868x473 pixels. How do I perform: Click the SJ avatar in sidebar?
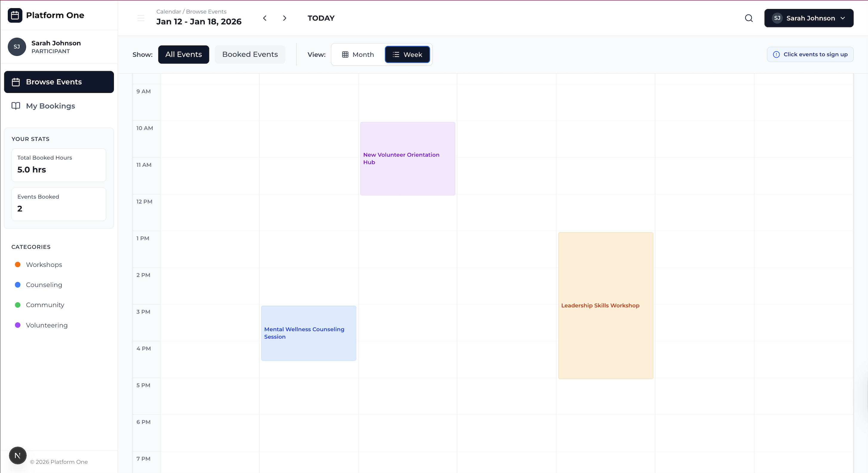click(17, 47)
